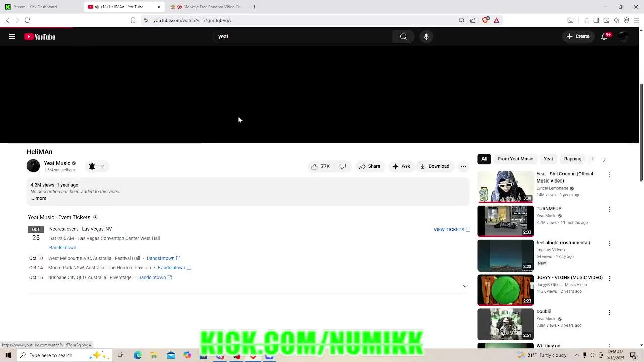Select the Yeat filter chip
644x362 pixels.
(x=548, y=159)
